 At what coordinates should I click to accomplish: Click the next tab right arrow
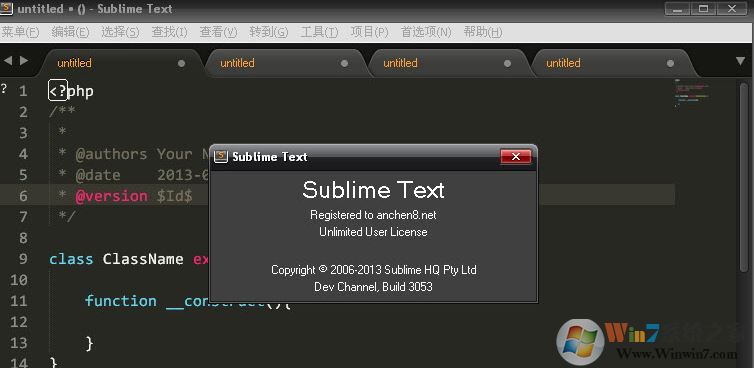24,61
